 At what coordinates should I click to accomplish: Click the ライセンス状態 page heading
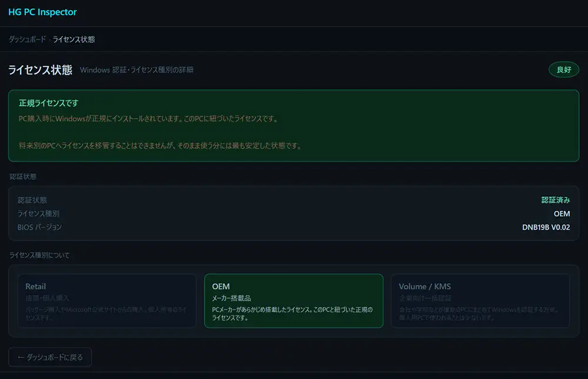pos(40,70)
